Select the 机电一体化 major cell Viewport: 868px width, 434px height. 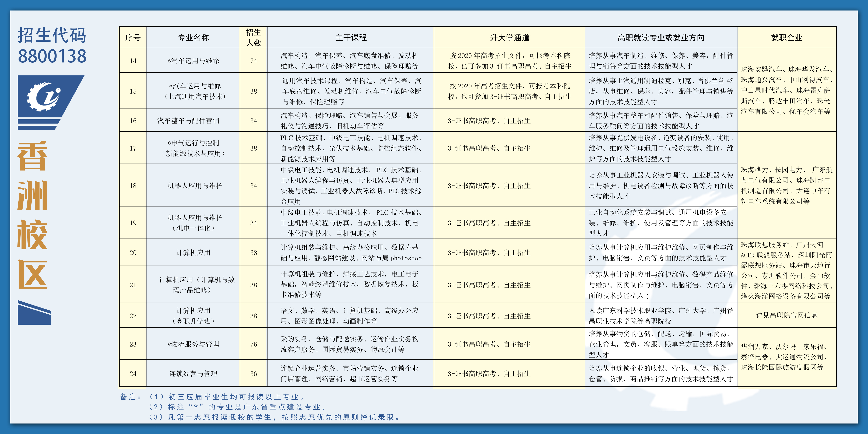193,223
